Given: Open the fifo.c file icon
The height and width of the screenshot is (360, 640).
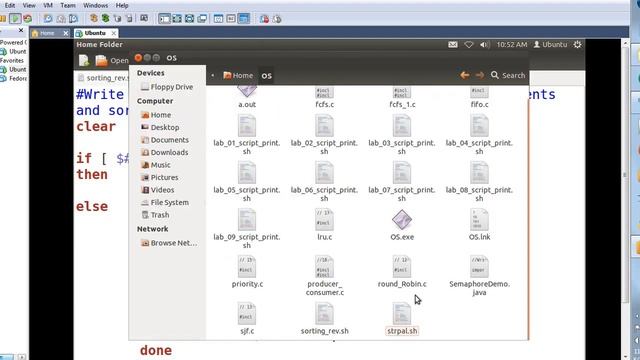Looking at the screenshot, I should pyautogui.click(x=479, y=93).
